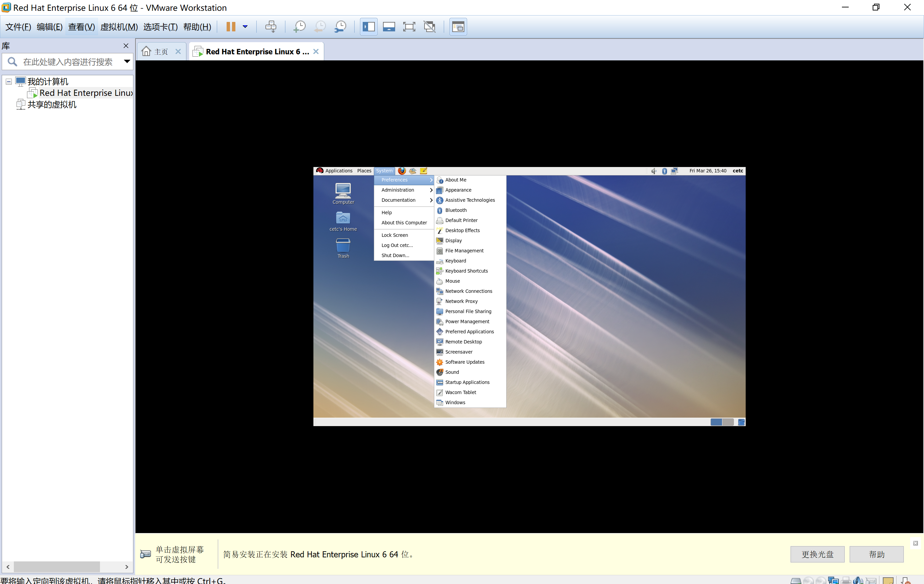
Task: Launch Firefox from the GNOME panel
Action: tap(402, 171)
